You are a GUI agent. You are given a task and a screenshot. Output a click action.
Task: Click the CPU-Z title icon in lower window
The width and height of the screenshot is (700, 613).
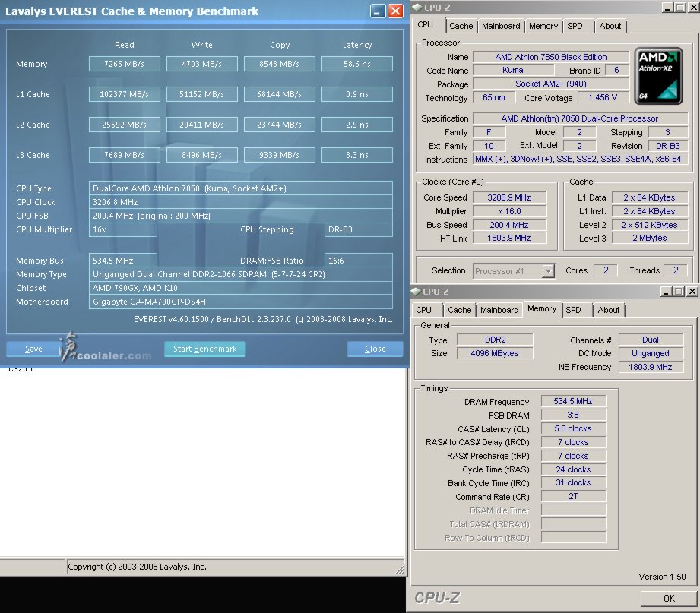[416, 292]
